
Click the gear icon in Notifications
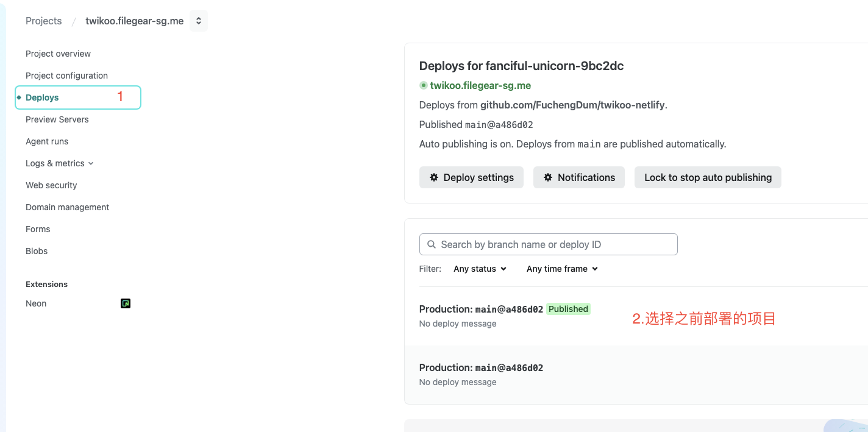(548, 177)
